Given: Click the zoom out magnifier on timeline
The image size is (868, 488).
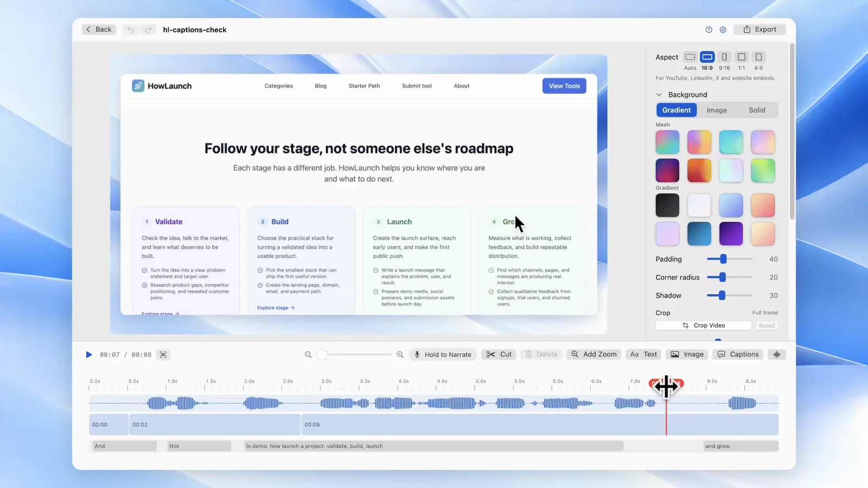Looking at the screenshot, I should coord(308,355).
